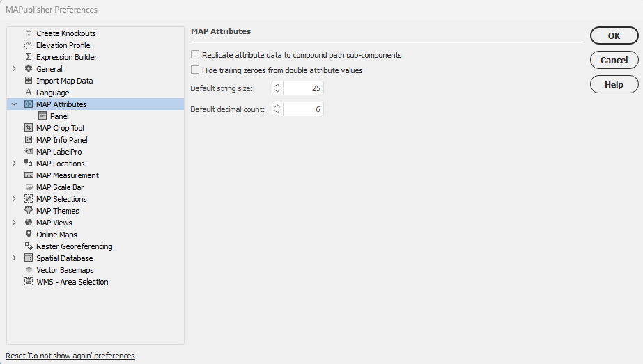Select Raster Georeferencing in the list
The image size is (643, 364).
pyautogui.click(x=75, y=246)
